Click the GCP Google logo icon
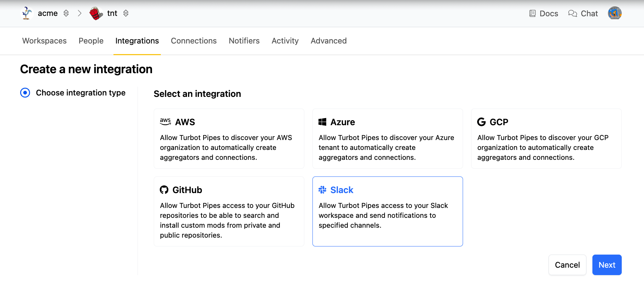The width and height of the screenshot is (644, 285). 481,122
